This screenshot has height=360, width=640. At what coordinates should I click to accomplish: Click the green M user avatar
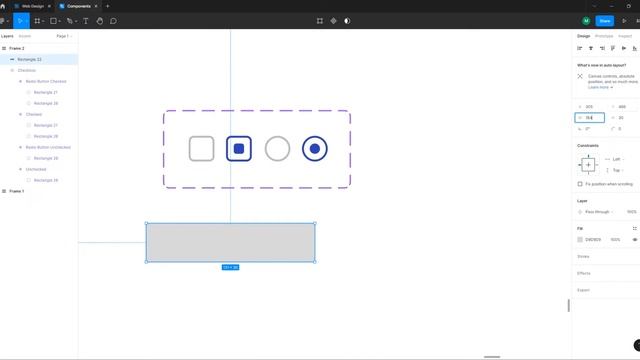[x=586, y=21]
